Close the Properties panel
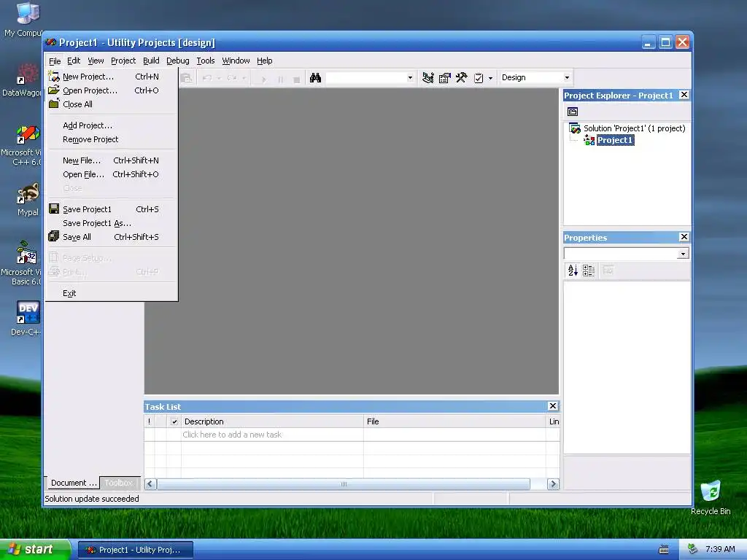 [x=684, y=237]
